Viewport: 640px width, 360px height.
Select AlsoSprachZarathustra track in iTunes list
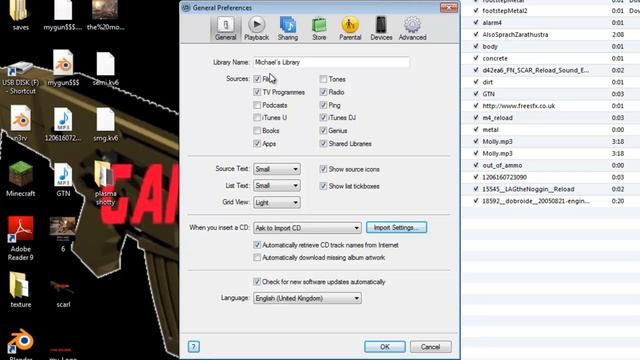(515, 34)
